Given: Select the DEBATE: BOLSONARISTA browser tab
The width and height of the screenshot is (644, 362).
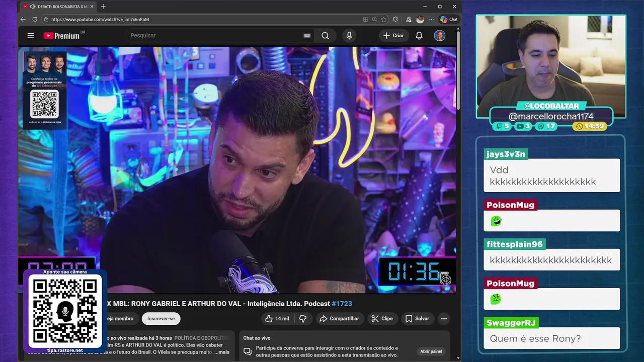Looking at the screenshot, I should click(x=57, y=7).
